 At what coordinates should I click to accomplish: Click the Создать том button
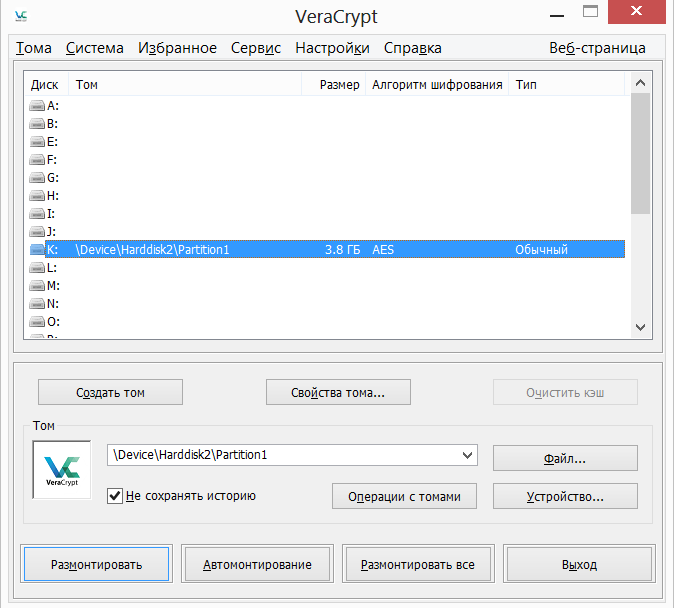[110, 392]
